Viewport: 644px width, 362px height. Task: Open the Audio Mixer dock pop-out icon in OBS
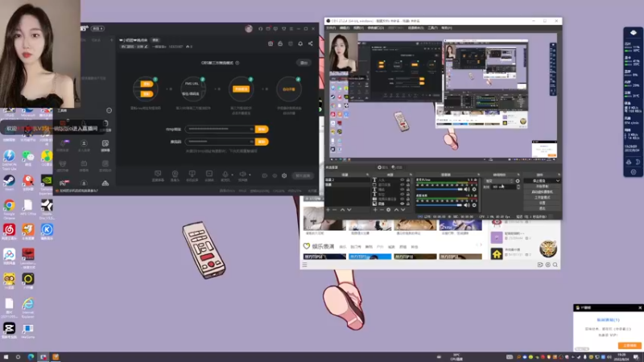[x=478, y=175]
